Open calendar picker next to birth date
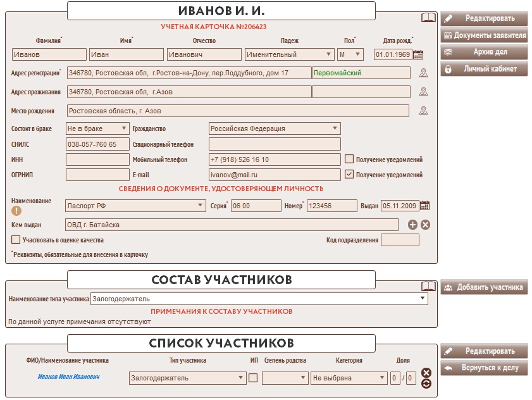The height and width of the screenshot is (400, 532). click(x=418, y=54)
